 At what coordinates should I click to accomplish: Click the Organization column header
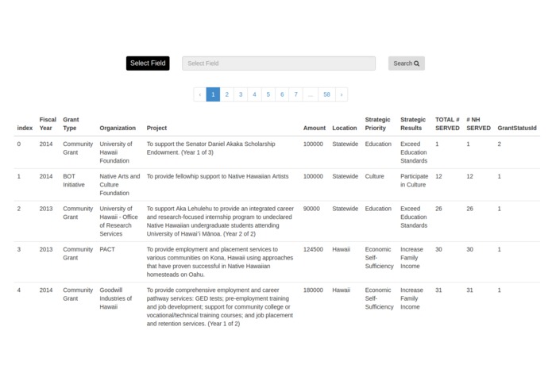[118, 128]
